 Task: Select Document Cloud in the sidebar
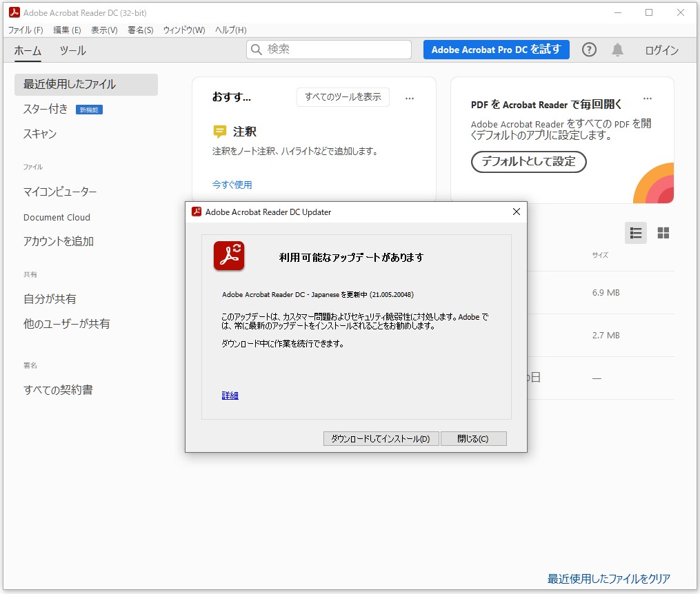(56, 217)
